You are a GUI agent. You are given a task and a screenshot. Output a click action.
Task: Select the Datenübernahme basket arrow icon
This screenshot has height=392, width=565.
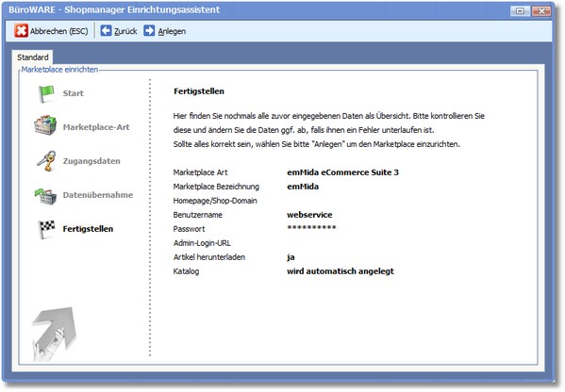pos(45,195)
